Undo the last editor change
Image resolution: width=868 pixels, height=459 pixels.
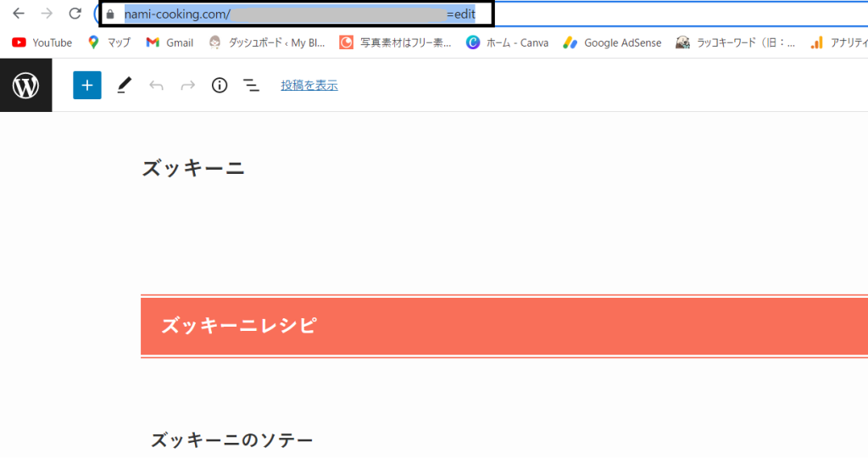tap(156, 85)
